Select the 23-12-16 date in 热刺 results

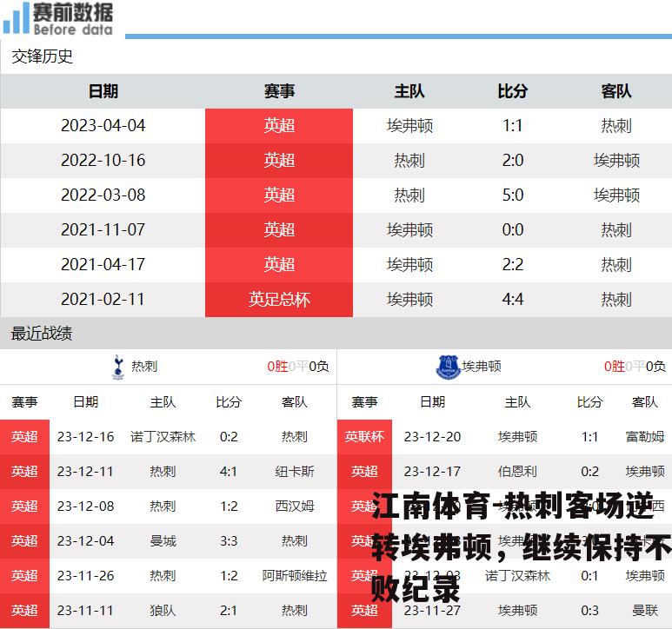point(86,437)
